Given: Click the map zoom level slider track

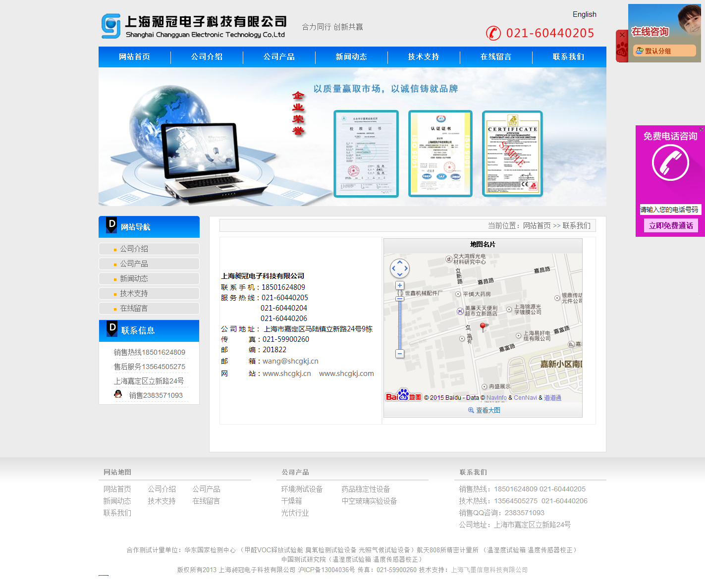Looking at the screenshot, I should tap(400, 324).
